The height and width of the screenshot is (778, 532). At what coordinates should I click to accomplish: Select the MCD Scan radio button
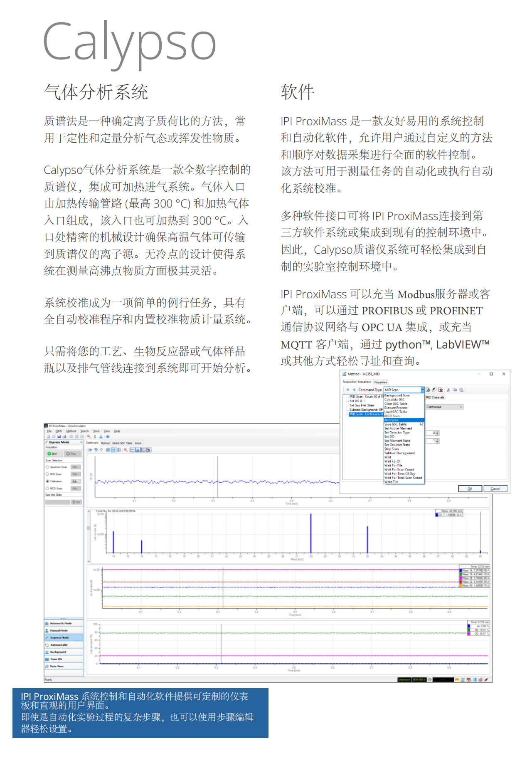coord(47,488)
